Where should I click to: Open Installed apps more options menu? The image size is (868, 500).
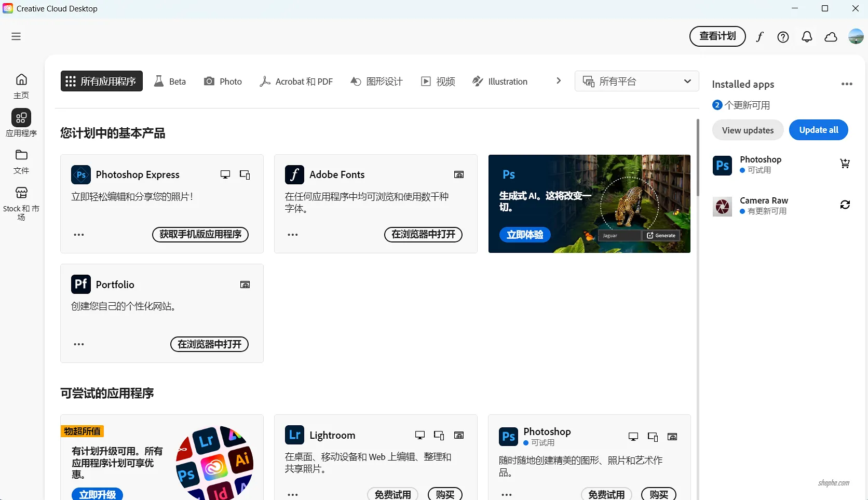847,84
